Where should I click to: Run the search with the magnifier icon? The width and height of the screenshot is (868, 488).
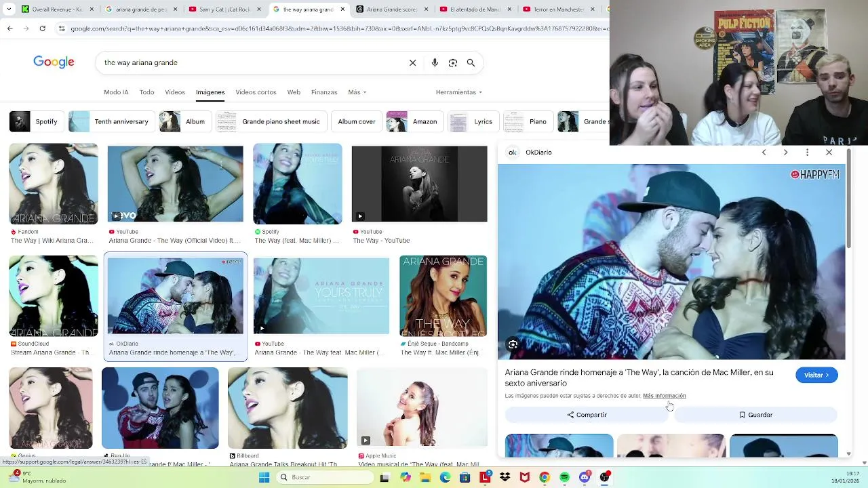click(x=471, y=62)
